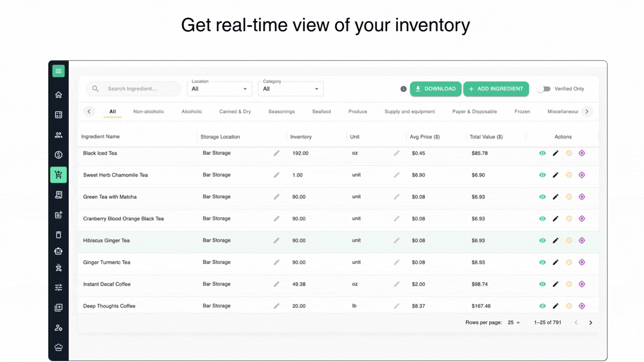Click inside the Search Ingredient field
The image size is (644, 362).
[x=133, y=88]
